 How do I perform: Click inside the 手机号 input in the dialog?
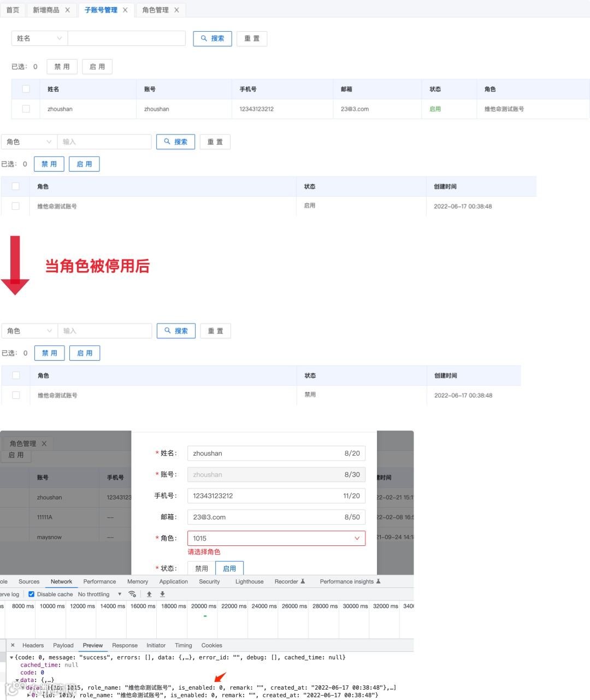(276, 496)
